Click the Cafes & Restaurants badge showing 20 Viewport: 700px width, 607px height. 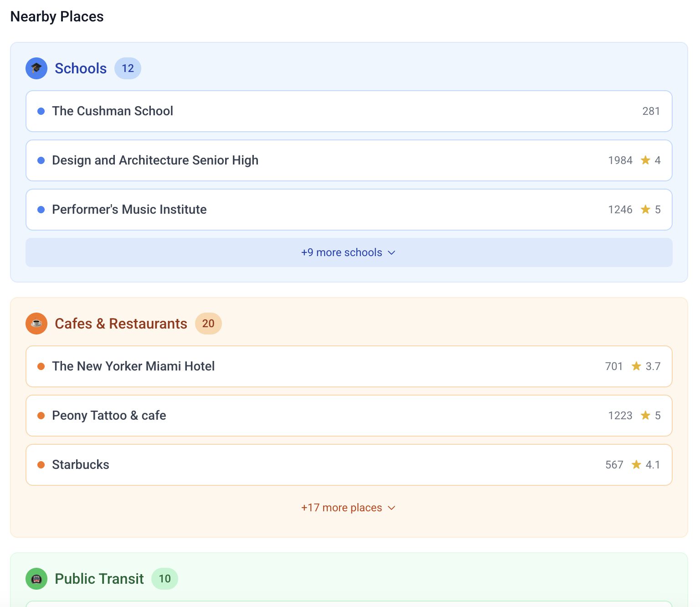point(208,324)
